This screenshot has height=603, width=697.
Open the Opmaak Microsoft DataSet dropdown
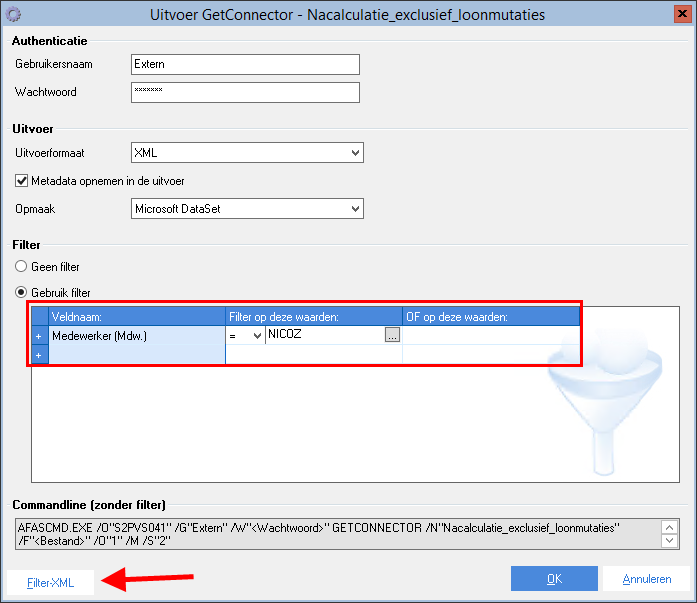tap(247, 208)
